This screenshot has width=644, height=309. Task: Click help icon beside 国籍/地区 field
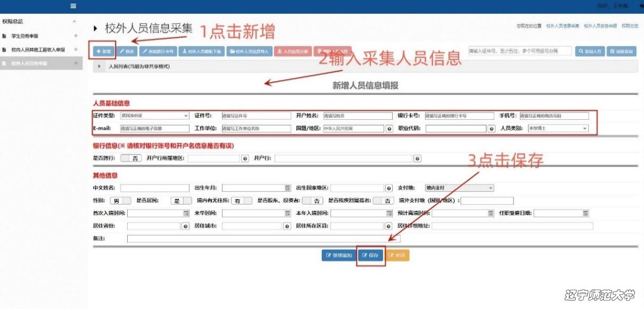coord(389,129)
